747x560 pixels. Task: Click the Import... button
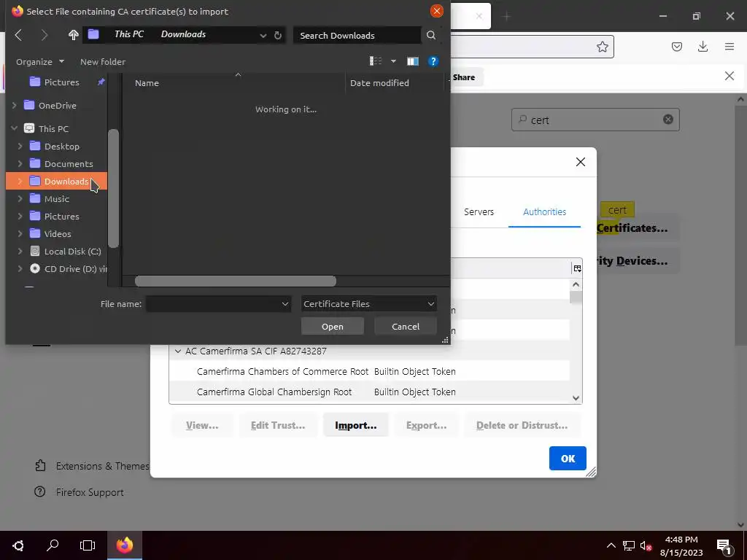tap(355, 425)
